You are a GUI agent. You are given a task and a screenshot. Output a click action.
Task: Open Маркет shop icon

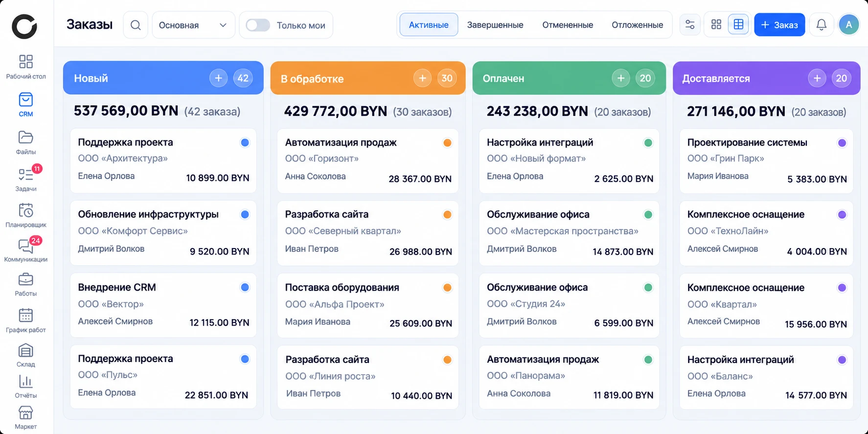point(25,413)
